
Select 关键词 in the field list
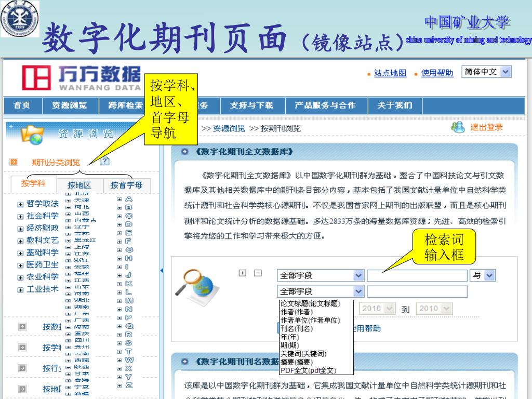pyautogui.click(x=303, y=353)
